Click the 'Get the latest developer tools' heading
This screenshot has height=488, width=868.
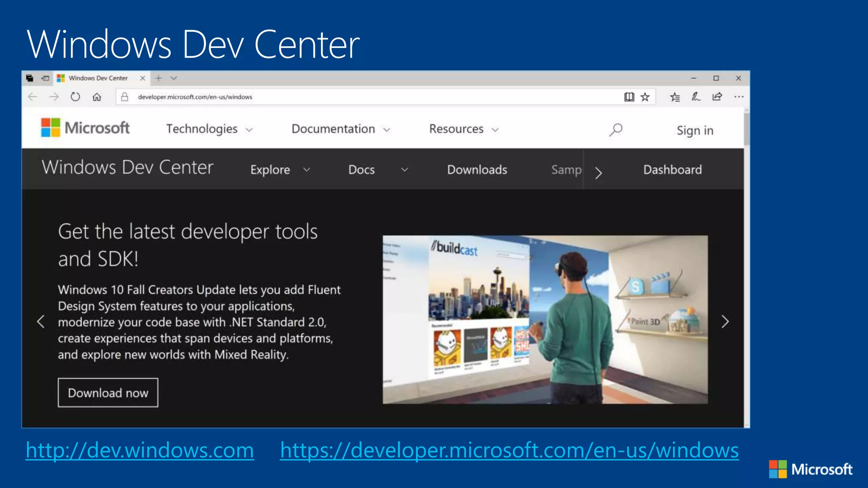click(188, 245)
